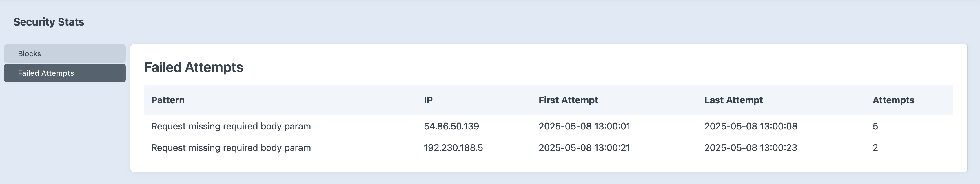Click last attempt time 13:00:08
The height and width of the screenshot is (184, 980).
point(751,127)
